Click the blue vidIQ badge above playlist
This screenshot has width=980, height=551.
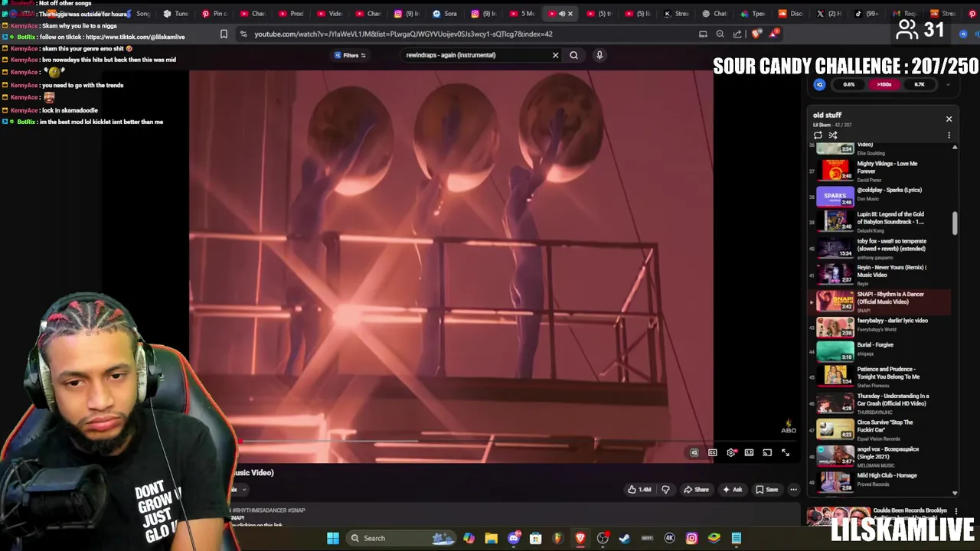[x=820, y=85]
